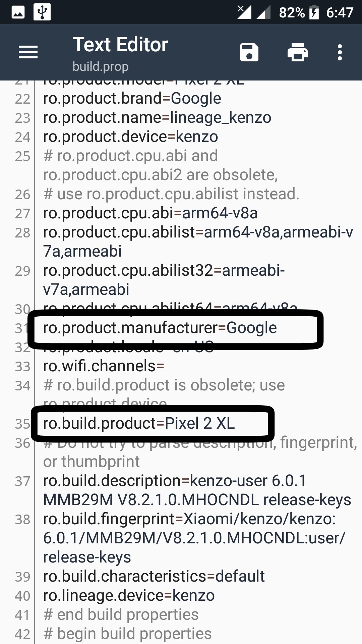This screenshot has width=362, height=644.
Task: Place cursor on ro.product.manufacturer=Google line
Action: coord(160,328)
